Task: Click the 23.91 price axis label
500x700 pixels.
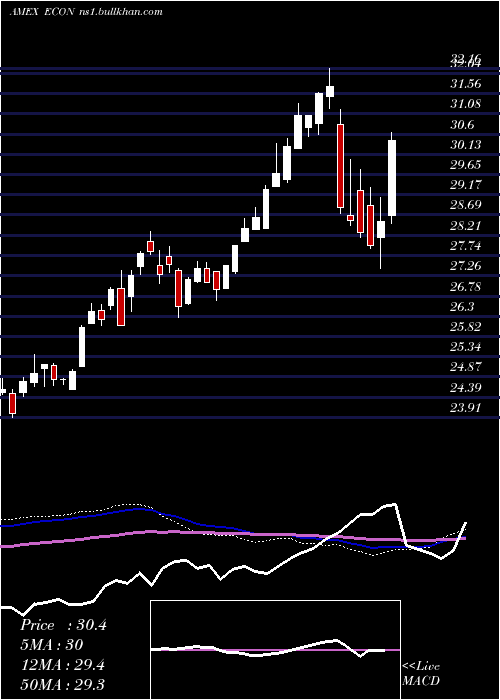Action: pyautogui.click(x=466, y=408)
